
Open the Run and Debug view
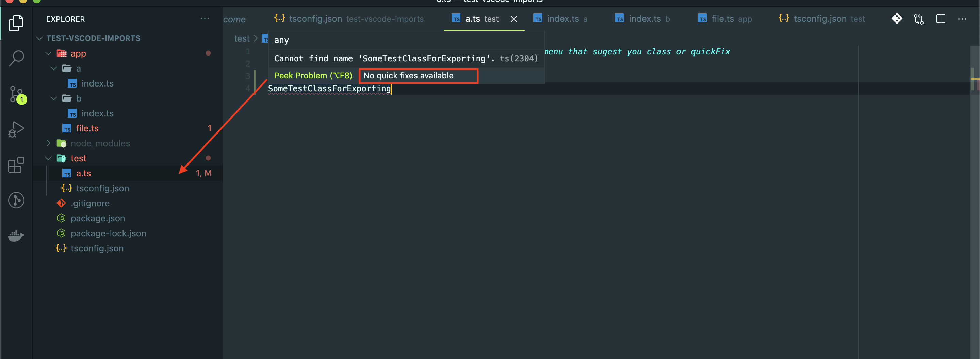(x=16, y=129)
